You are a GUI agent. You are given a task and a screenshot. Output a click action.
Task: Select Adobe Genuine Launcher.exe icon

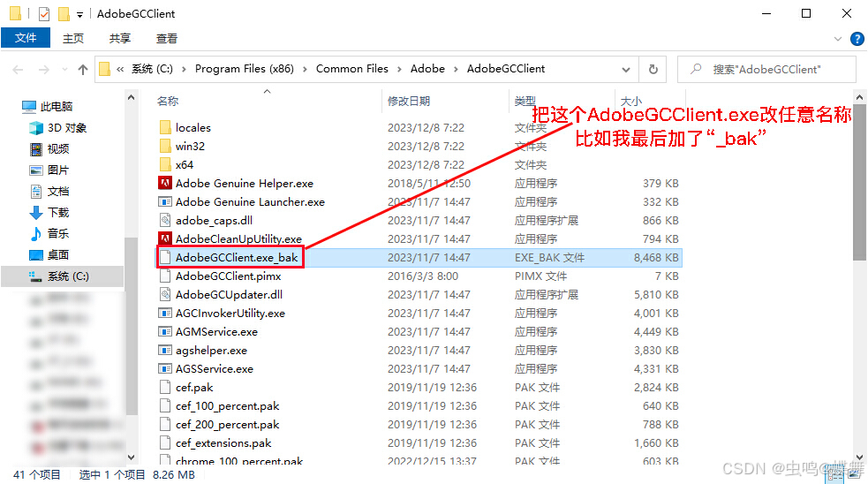tap(165, 202)
